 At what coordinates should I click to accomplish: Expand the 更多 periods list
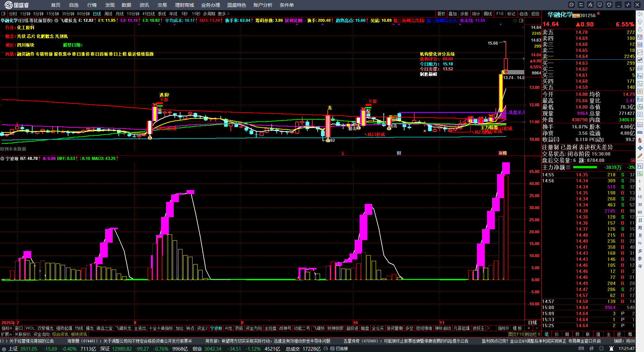click(223, 14)
